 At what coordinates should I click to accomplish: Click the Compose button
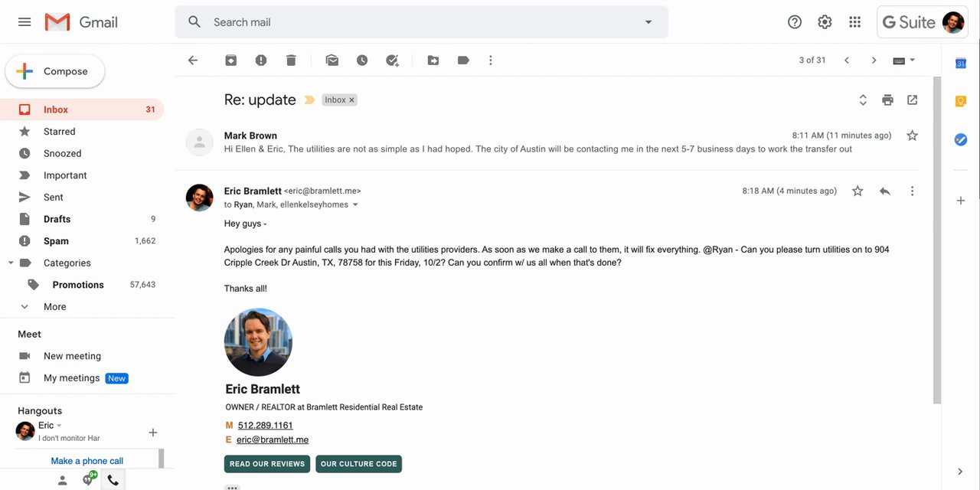[x=55, y=71]
